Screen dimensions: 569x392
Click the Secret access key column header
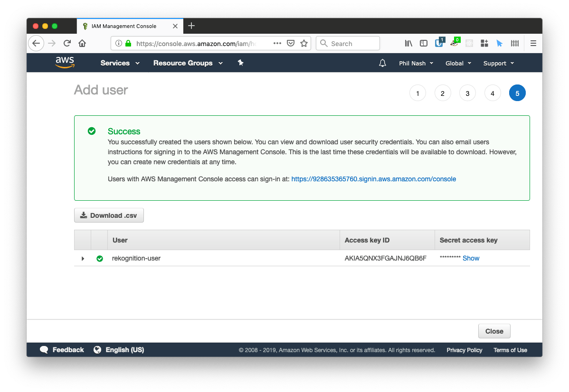pos(482,240)
